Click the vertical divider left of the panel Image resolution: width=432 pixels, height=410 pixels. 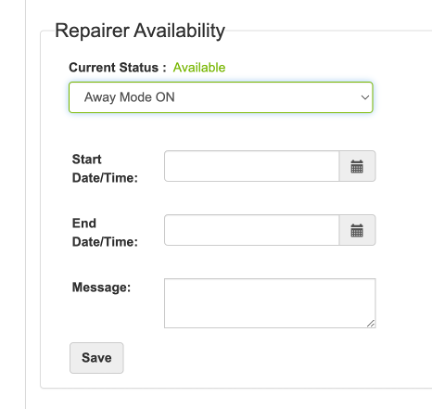[26, 205]
